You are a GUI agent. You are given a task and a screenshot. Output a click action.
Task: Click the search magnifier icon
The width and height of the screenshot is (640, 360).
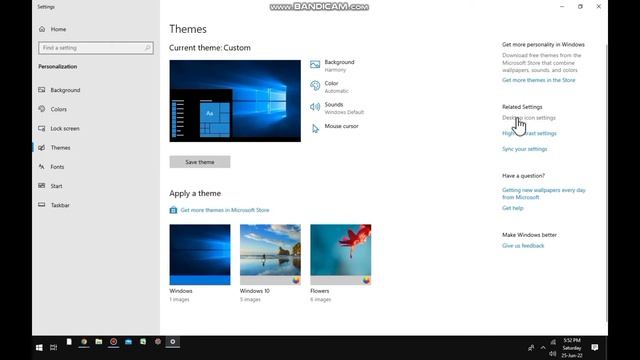click(147, 48)
